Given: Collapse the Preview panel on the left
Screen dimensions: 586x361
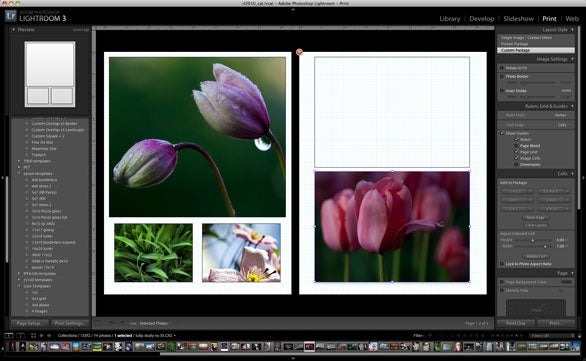Looking at the screenshot, I should pyautogui.click(x=13, y=30).
